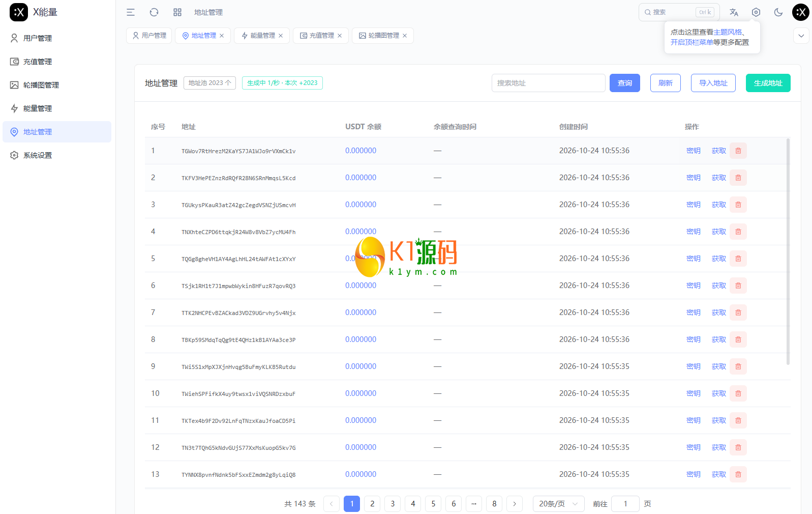This screenshot has width=812, height=514.
Task: Delete the address in row 2
Action: click(x=738, y=178)
